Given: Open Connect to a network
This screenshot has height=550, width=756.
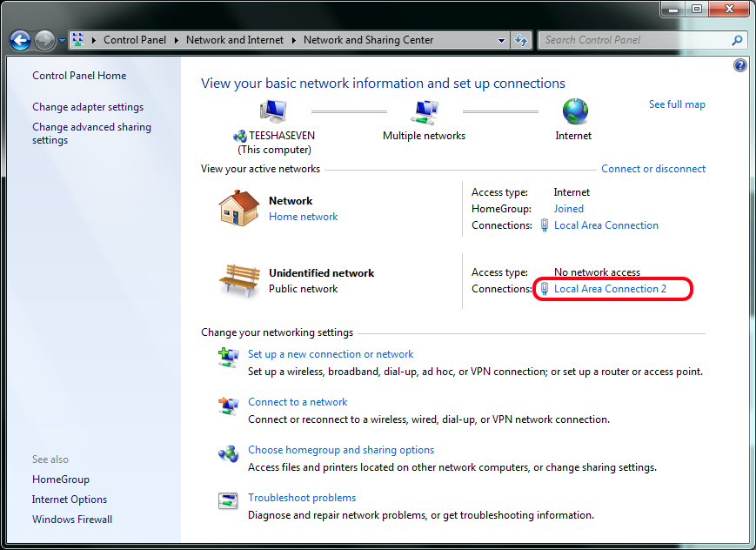Looking at the screenshot, I should click(x=298, y=402).
